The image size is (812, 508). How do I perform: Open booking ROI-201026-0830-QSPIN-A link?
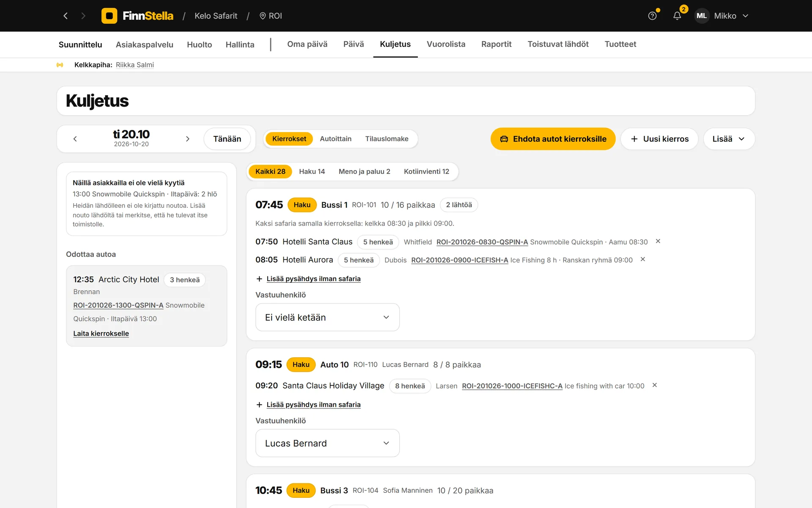(482, 242)
